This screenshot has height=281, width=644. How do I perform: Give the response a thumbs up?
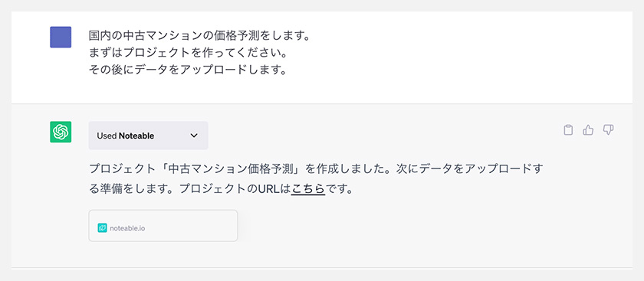(x=588, y=130)
